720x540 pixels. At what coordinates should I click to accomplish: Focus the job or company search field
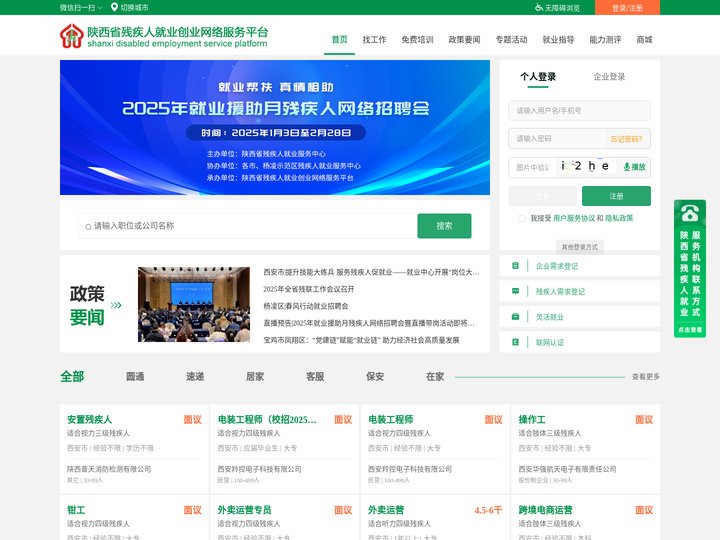tap(248, 226)
